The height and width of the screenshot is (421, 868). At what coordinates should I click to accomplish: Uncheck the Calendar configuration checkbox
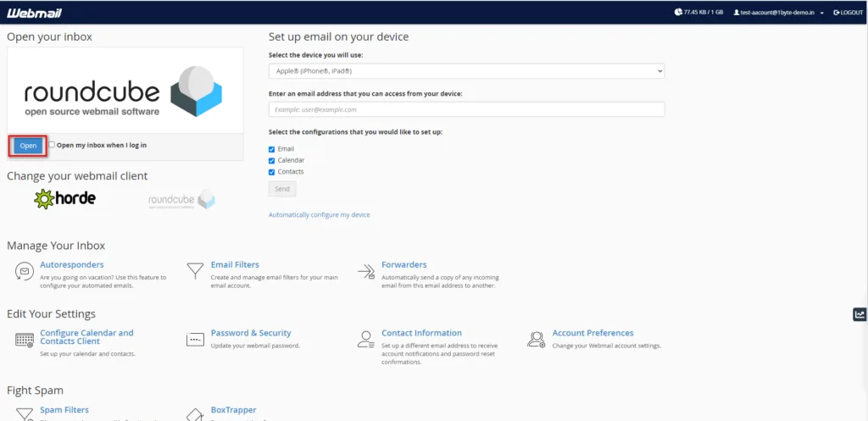(271, 160)
